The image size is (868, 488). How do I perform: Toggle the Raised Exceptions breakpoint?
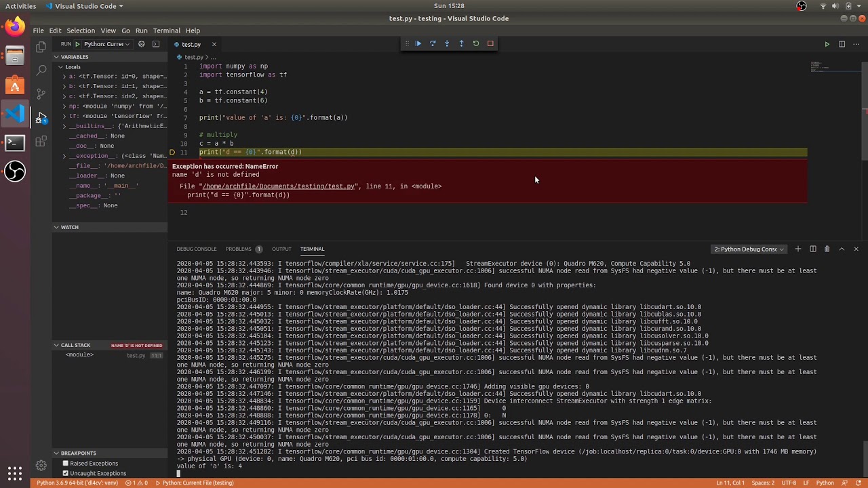66,464
